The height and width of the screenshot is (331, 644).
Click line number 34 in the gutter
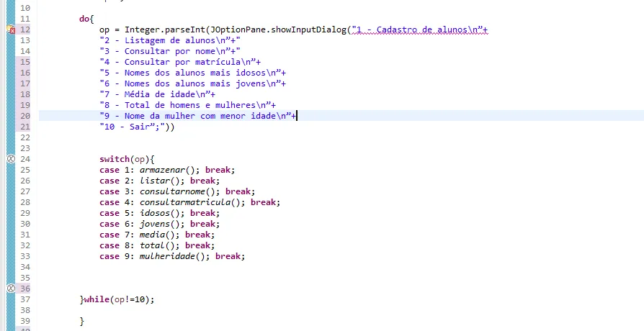tap(25, 267)
